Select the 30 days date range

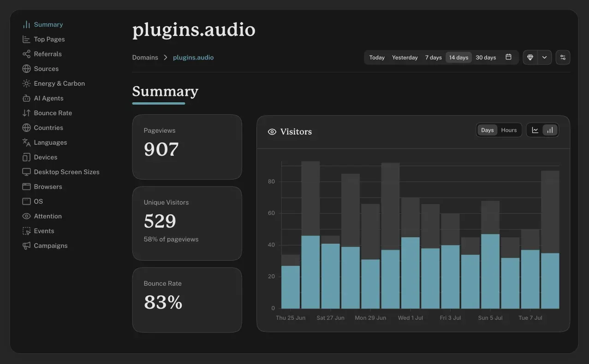(x=486, y=58)
